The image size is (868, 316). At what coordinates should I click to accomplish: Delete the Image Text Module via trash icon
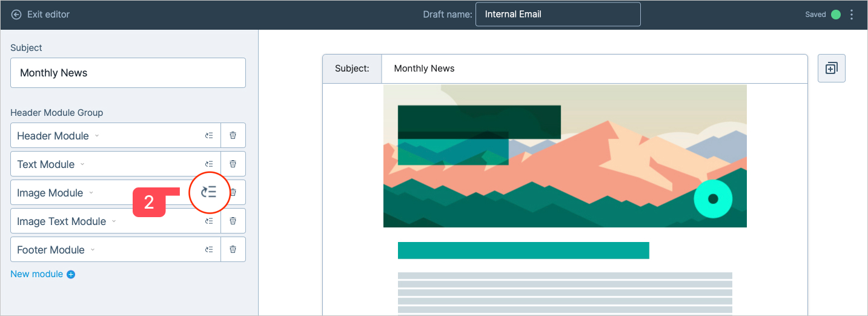[x=233, y=221]
